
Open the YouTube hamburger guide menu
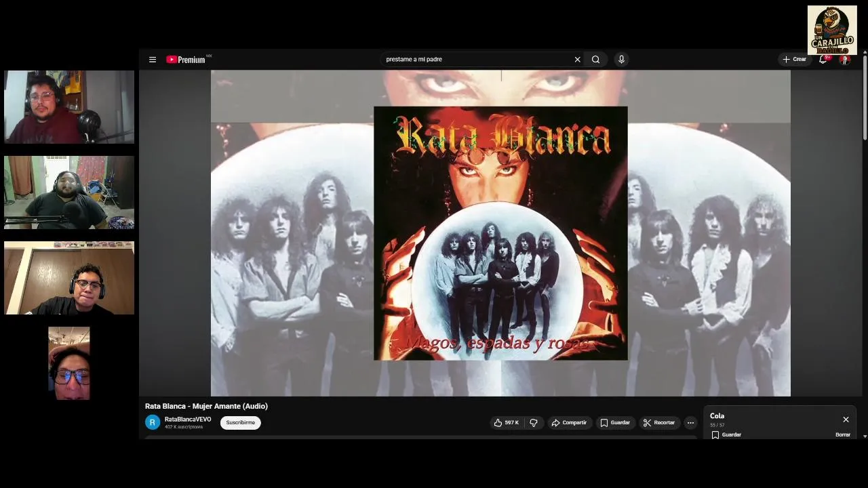tap(153, 60)
